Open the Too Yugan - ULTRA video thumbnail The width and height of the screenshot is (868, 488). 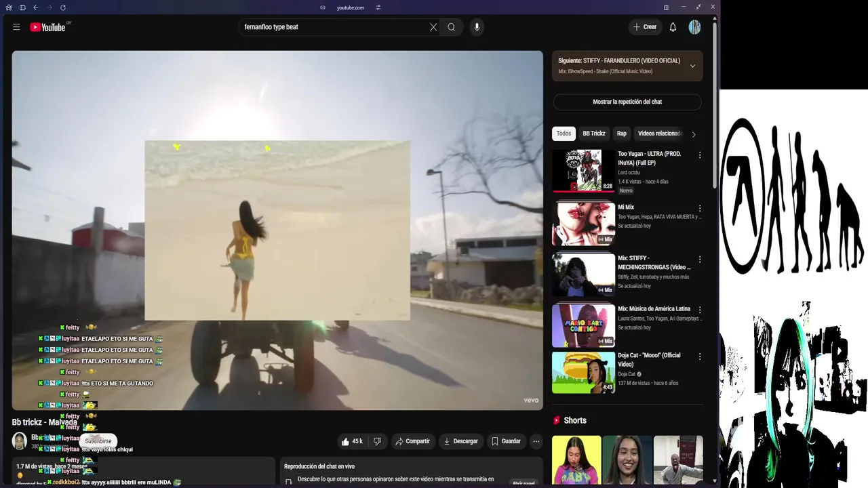(x=583, y=171)
